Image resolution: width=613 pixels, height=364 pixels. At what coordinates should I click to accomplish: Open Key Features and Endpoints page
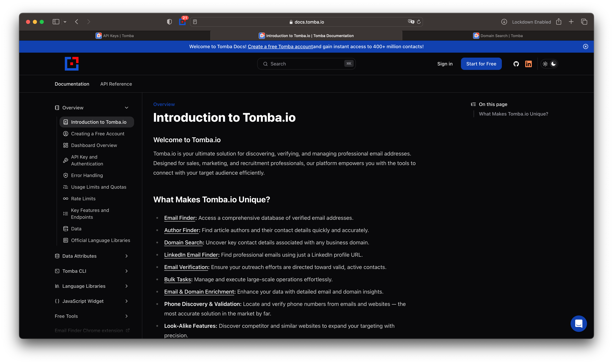97,214
